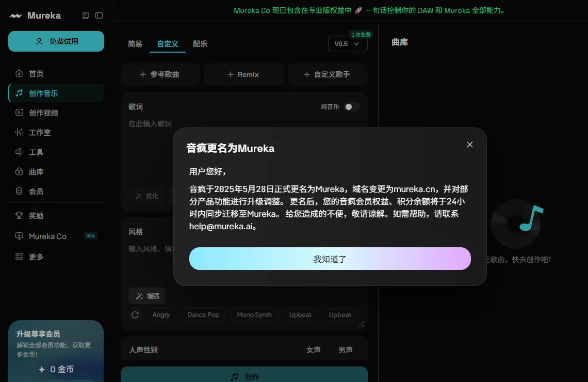Image resolution: width=588 pixels, height=382 pixels.
Task: Select the Angry style tag
Action: pyautogui.click(x=161, y=315)
